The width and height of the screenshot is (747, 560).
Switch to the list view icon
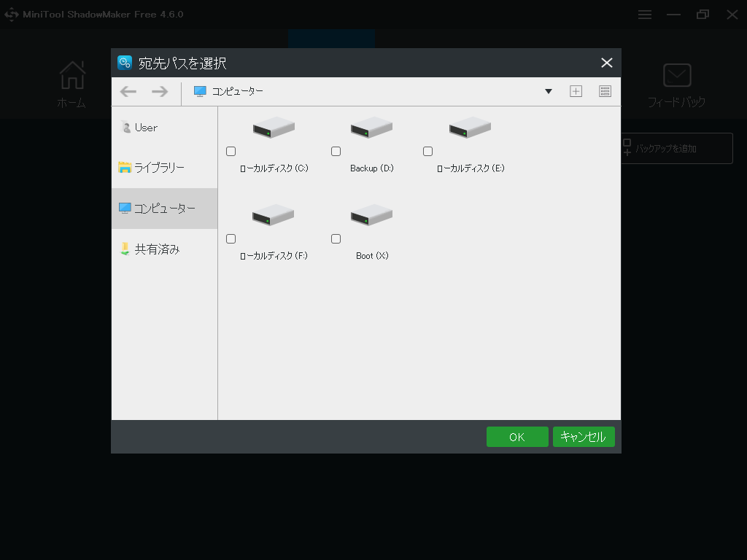pos(605,91)
